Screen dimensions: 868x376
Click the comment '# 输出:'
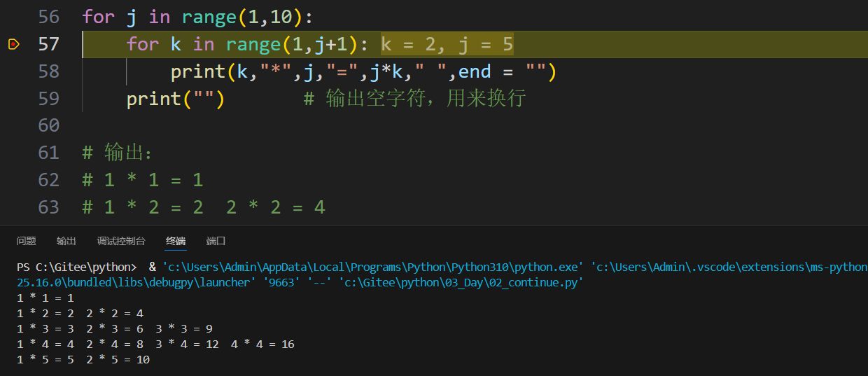[x=117, y=153]
